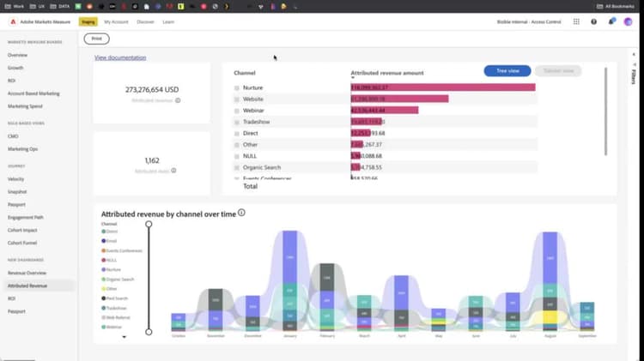Open Cohort Funnel board

(x=22, y=243)
